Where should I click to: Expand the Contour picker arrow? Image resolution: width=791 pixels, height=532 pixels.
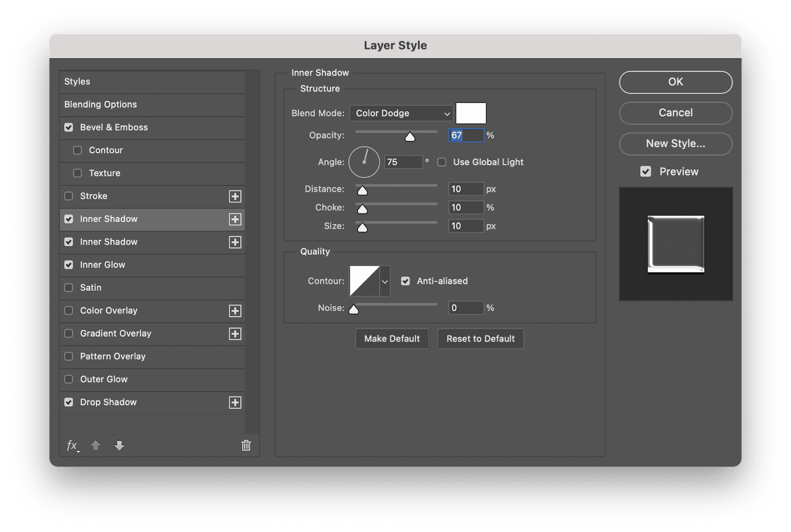tap(385, 281)
